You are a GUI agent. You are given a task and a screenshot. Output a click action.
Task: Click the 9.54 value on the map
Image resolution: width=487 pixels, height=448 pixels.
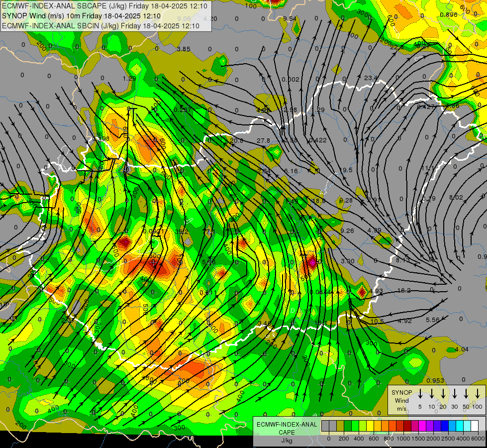point(290,18)
